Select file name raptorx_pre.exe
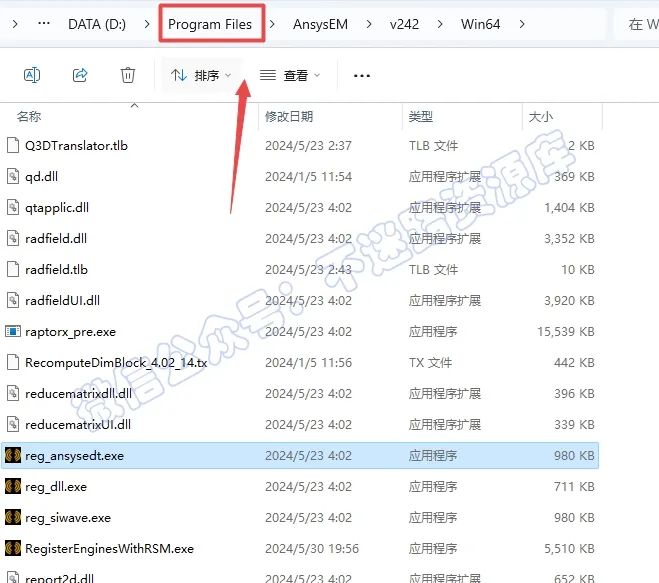 click(71, 332)
